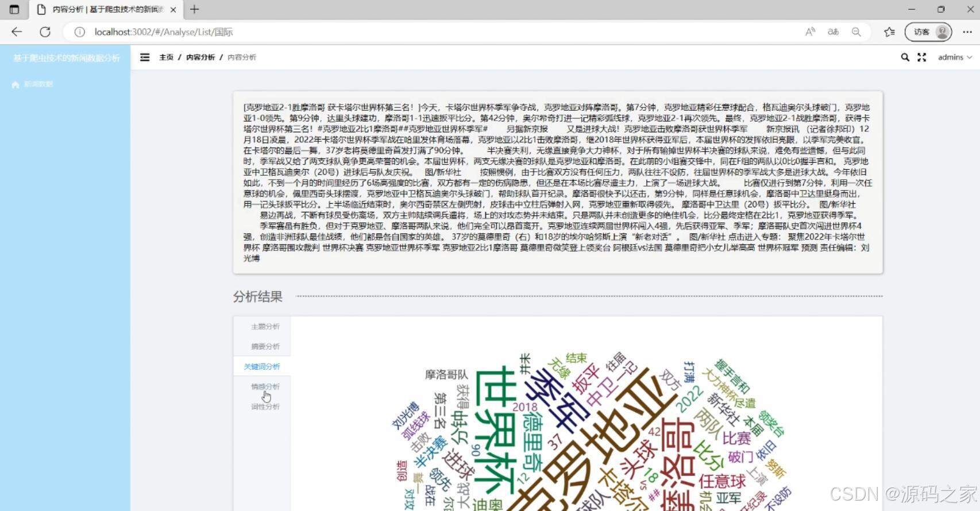Click word 世界杯 in word cloud
980x511 pixels.
click(495, 431)
